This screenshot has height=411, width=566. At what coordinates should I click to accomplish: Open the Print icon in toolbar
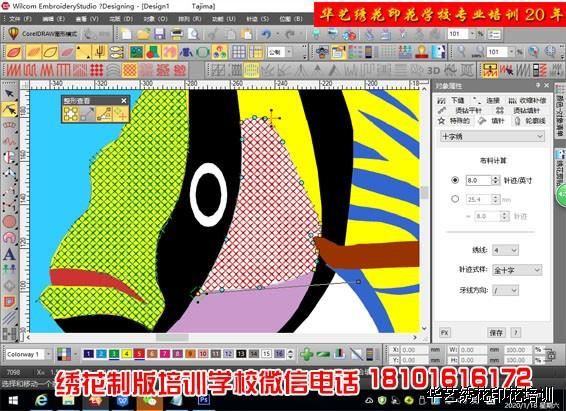[177, 34]
